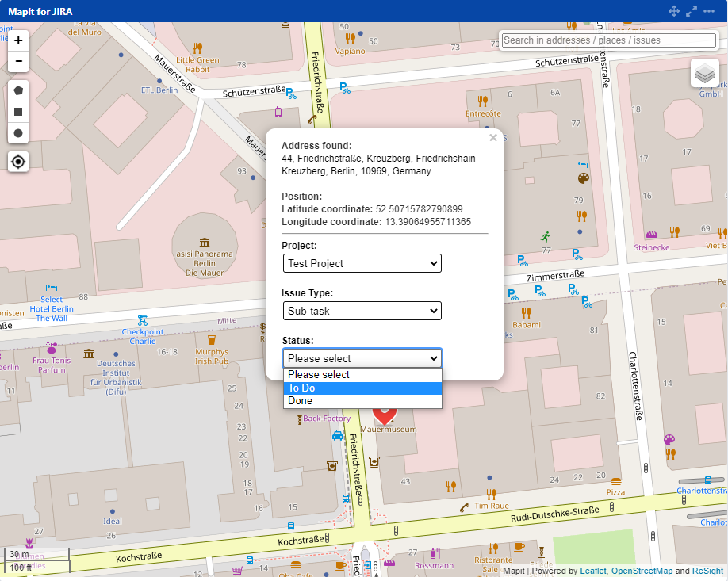This screenshot has width=728, height=581.
Task: Open the gadget more options menu
Action: click(x=711, y=11)
